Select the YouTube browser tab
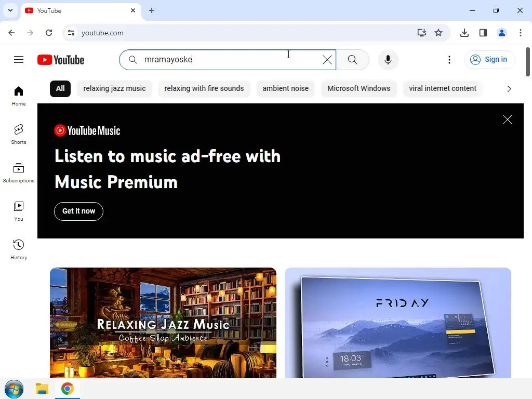Screen dimensions: 532x399 click(81, 10)
